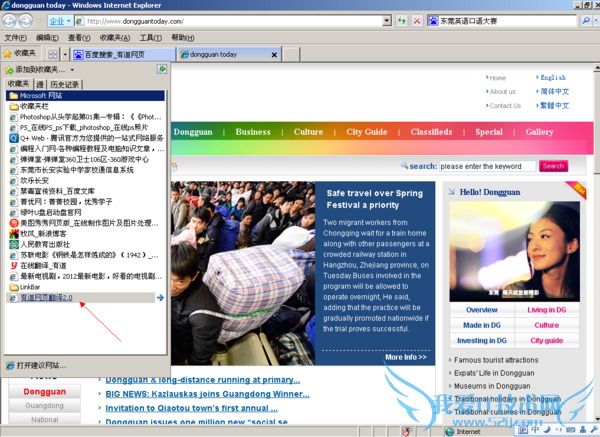Click the 中 input method tray icon
600x437 pixels.
tap(534, 430)
